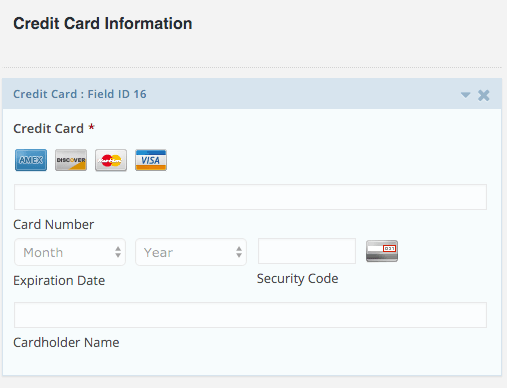Focus the Cardholder Name text field

(x=250, y=315)
